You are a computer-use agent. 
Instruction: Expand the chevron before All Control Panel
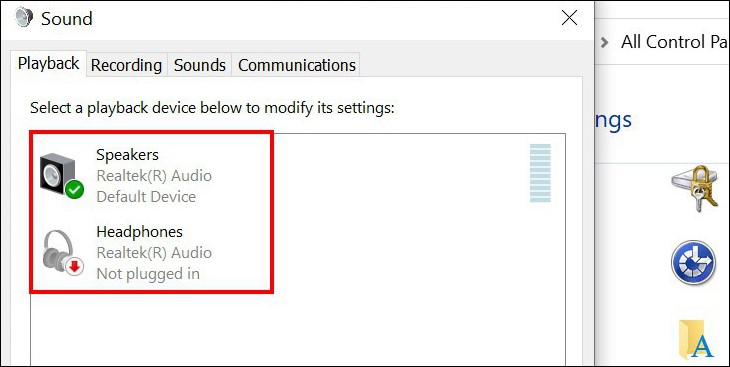click(x=604, y=42)
